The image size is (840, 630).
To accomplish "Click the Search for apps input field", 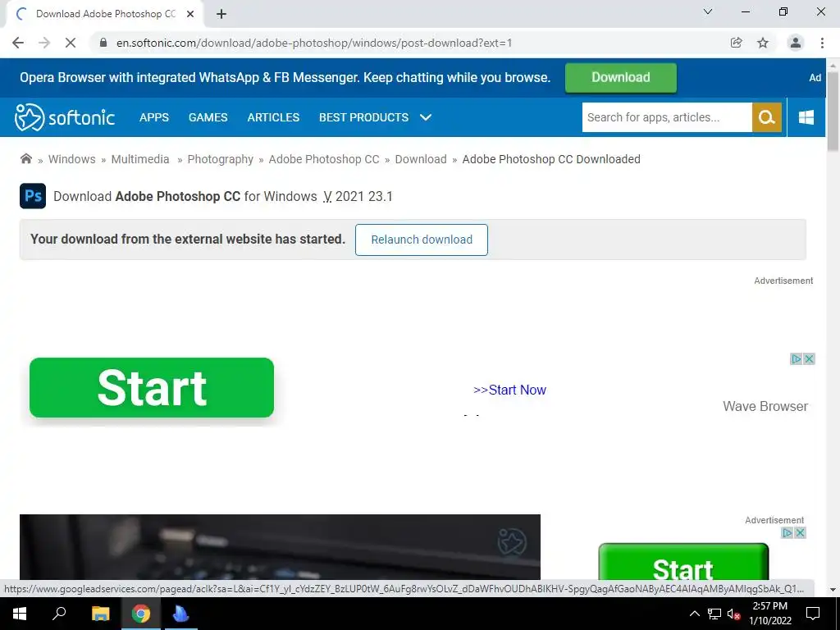I will pyautogui.click(x=666, y=117).
